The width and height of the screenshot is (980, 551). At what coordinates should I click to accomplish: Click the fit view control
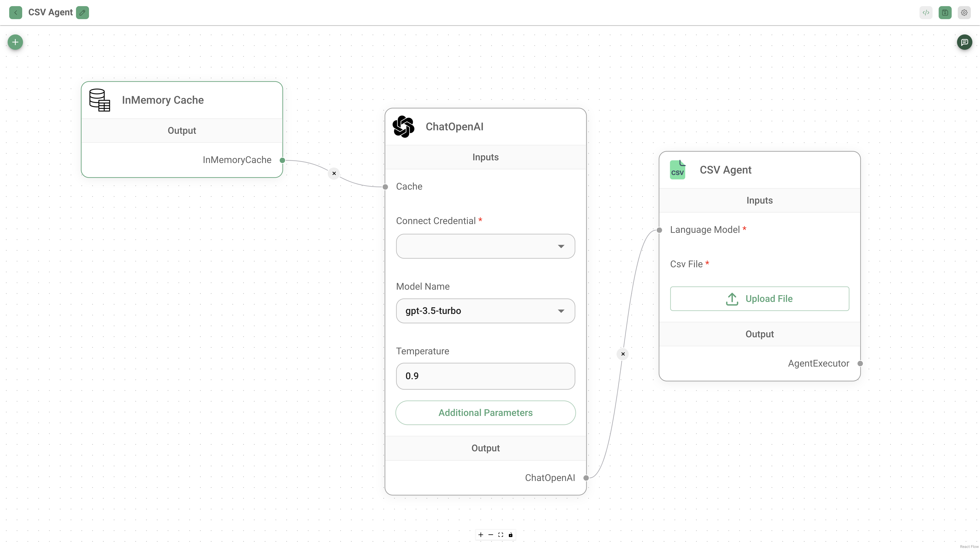(501, 535)
